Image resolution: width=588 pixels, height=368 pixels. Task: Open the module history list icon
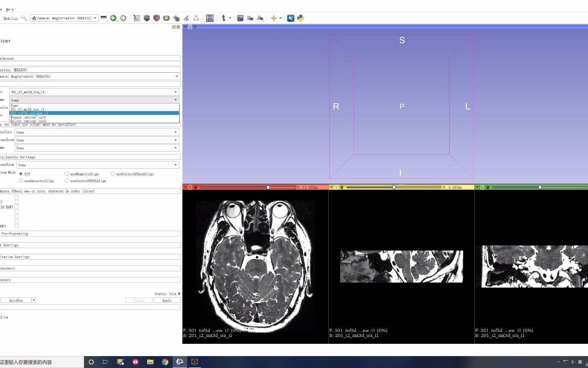click(x=104, y=18)
